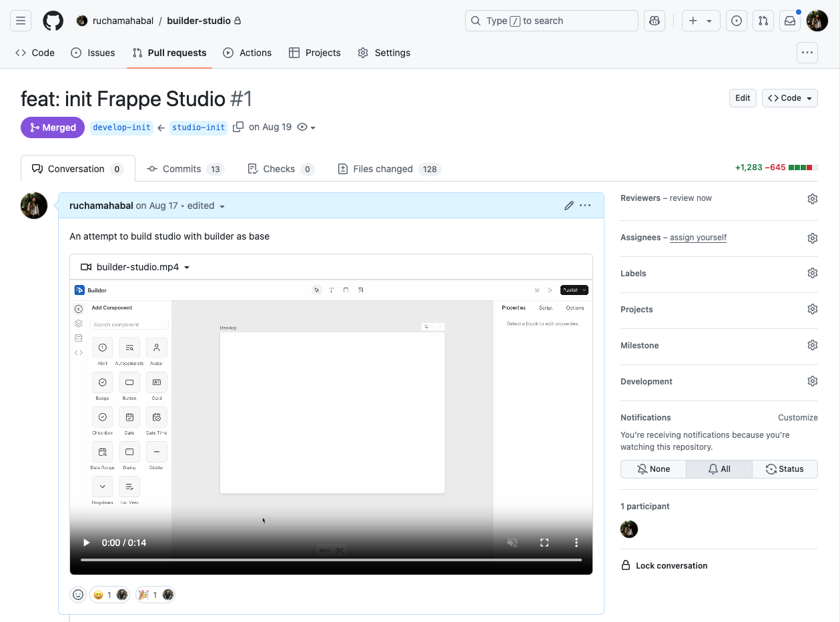Edit Projects with gear icon
The width and height of the screenshot is (840, 622).
pyautogui.click(x=812, y=309)
